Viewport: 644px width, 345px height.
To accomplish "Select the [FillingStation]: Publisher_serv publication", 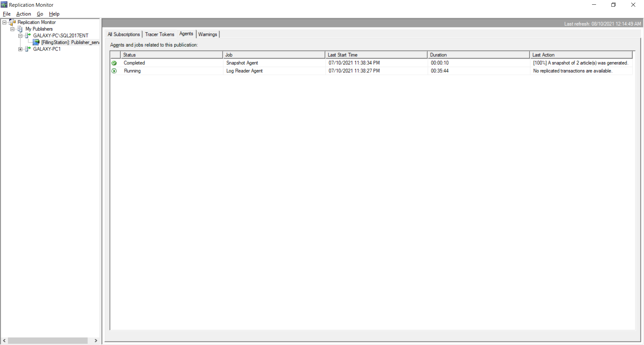I will point(70,42).
